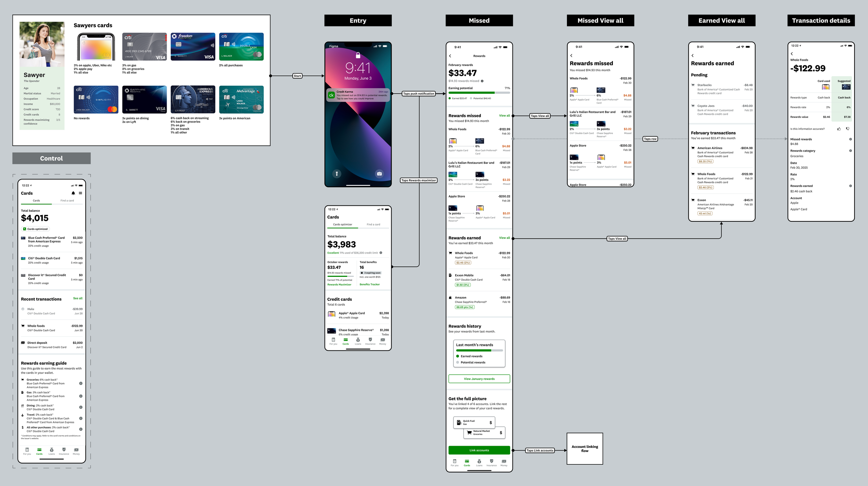The height and width of the screenshot is (486, 868).
Task: Tap Credit Karma push notification on lock screen
Action: point(358,95)
